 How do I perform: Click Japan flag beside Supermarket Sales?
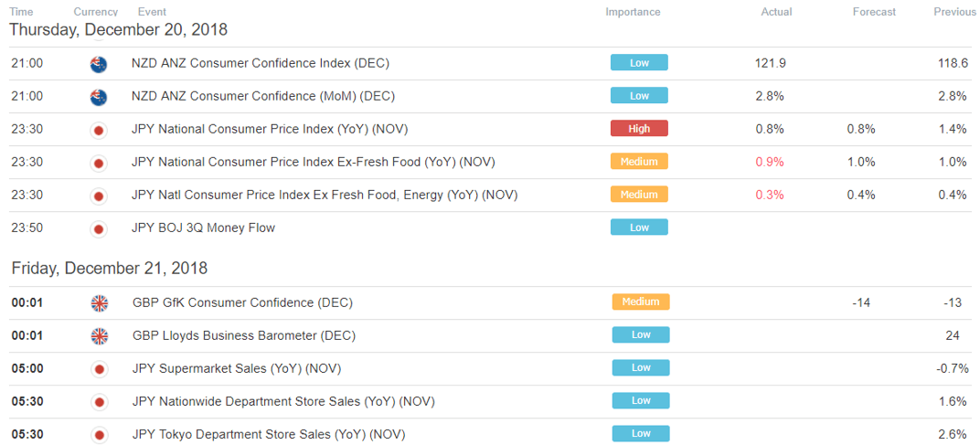[100, 369]
